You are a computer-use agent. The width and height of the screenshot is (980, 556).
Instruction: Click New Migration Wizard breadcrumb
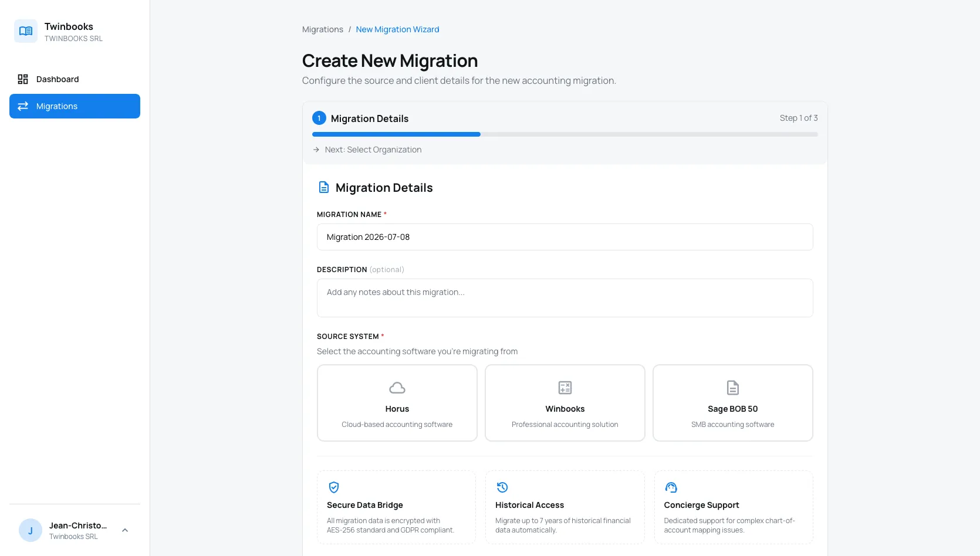(x=397, y=29)
